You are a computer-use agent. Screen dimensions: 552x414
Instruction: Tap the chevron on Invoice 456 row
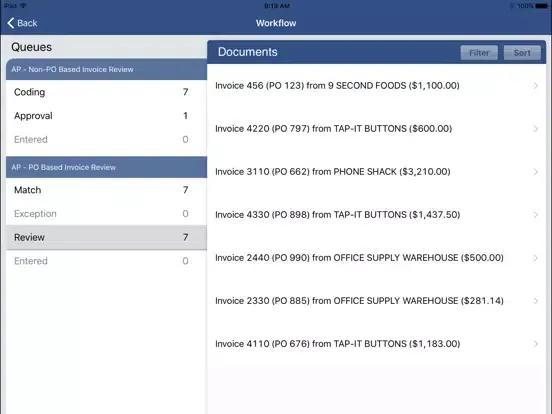pos(536,86)
